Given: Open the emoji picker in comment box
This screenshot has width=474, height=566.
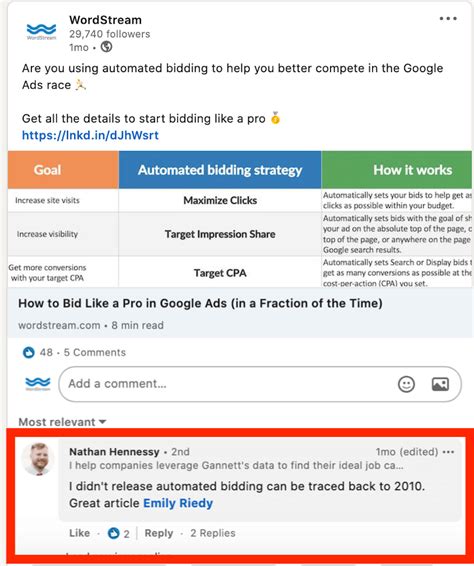Looking at the screenshot, I should (406, 384).
